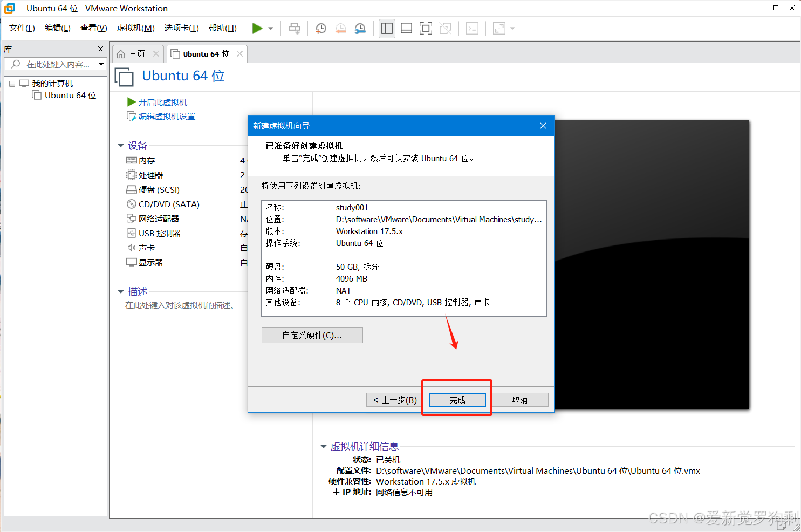Collapse the 我的计算机 tree node
801x532 pixels.
[x=12, y=84]
